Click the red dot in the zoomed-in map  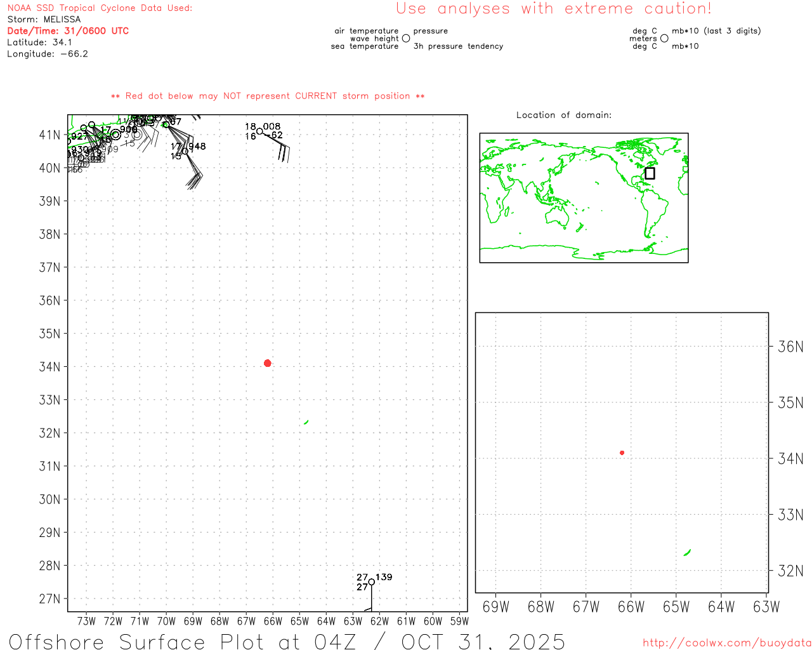(x=622, y=453)
